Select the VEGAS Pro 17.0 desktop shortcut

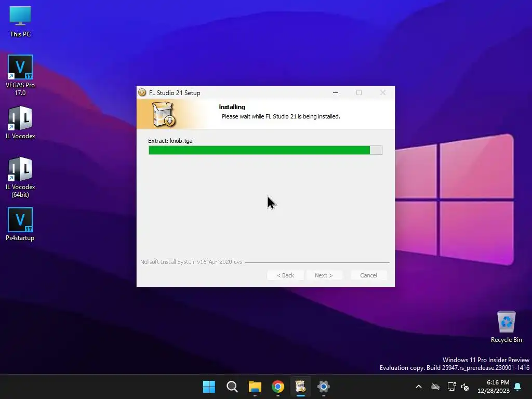pos(20,75)
